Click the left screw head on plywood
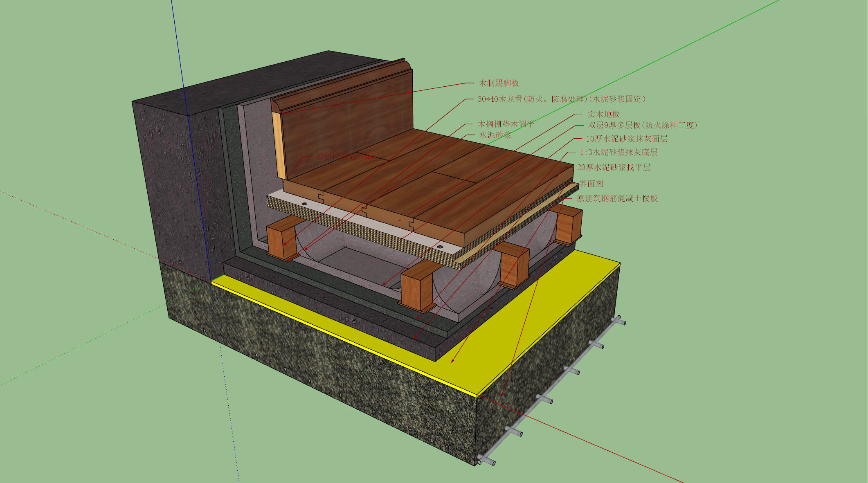The width and height of the screenshot is (868, 483). (x=304, y=203)
